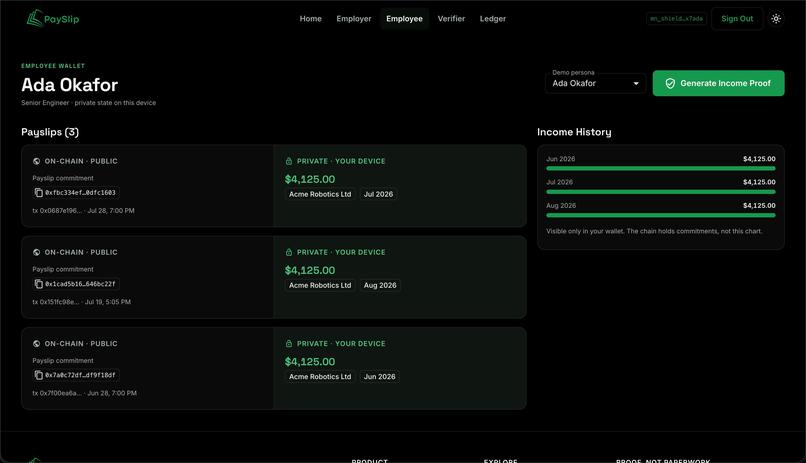Click the PaySlip logo

(x=53, y=18)
